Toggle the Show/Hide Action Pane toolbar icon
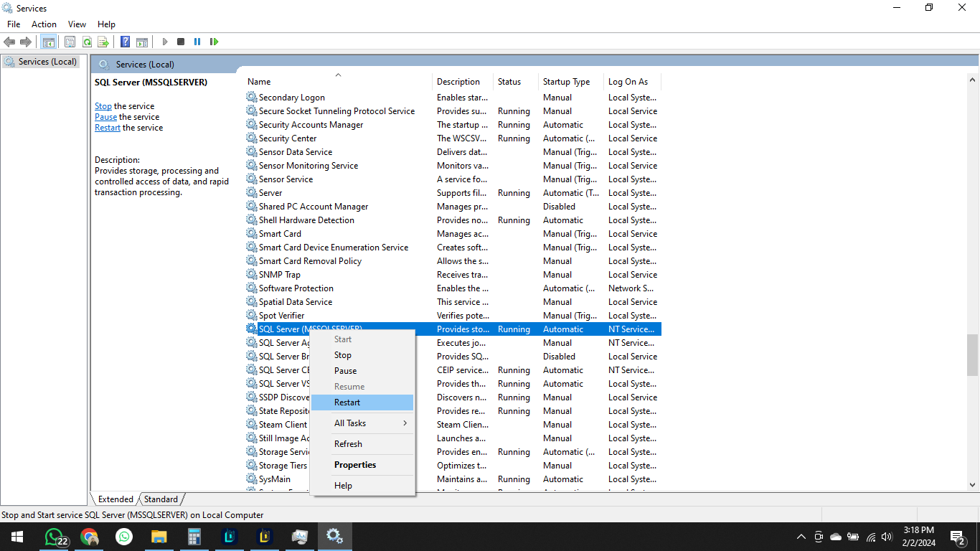980x551 pixels. coord(142,42)
